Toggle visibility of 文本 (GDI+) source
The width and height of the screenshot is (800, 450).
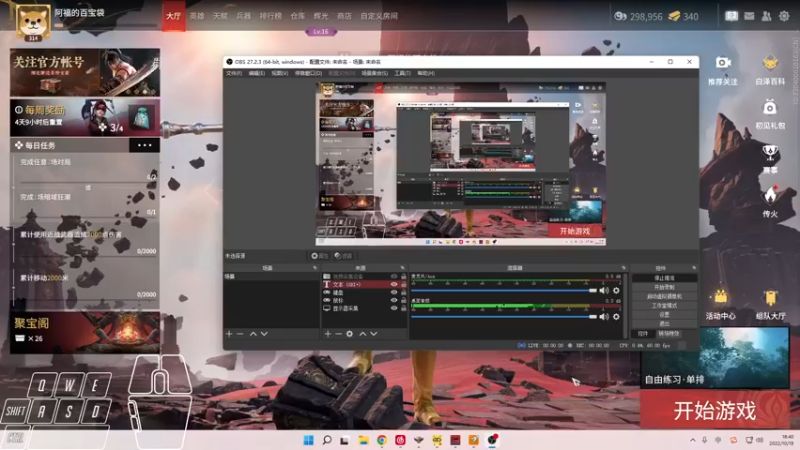point(394,285)
